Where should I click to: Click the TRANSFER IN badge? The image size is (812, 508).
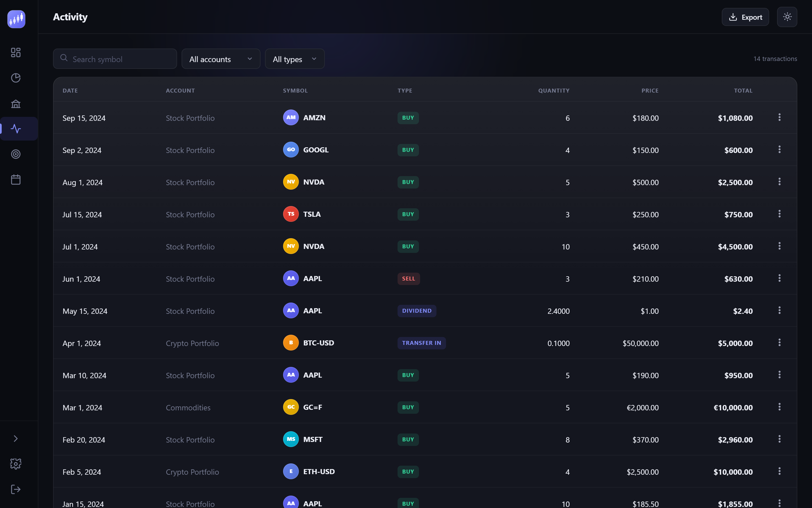422,343
